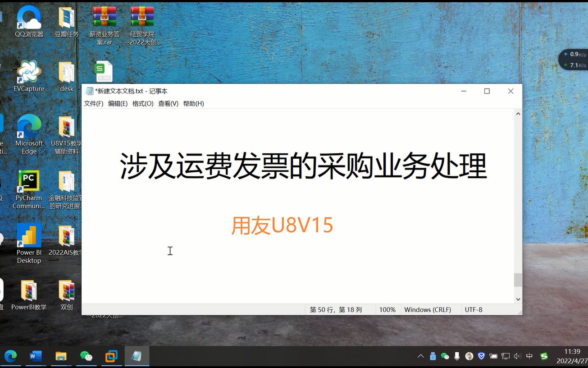The height and width of the screenshot is (368, 588).
Task: Open the 帮助(H) menu in Notepad
Action: [193, 103]
